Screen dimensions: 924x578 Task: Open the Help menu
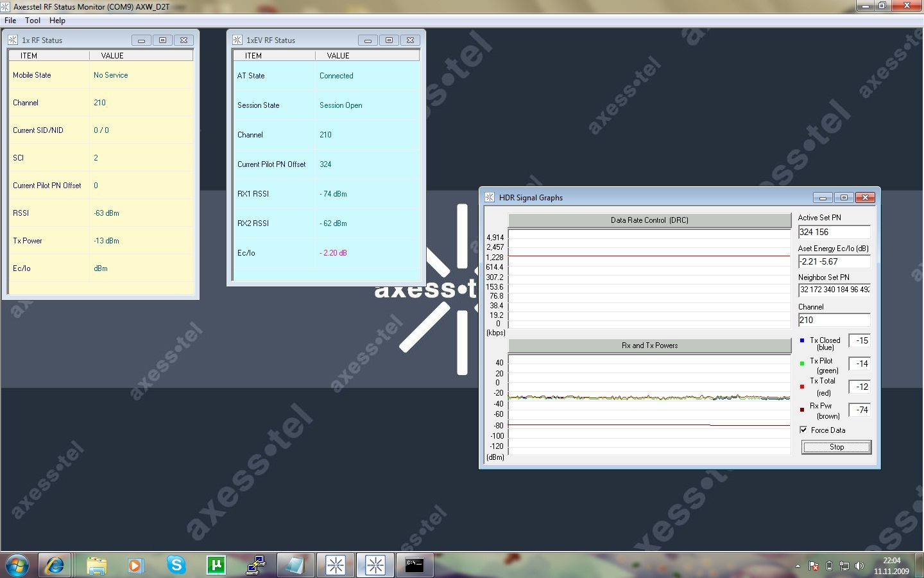click(x=57, y=21)
